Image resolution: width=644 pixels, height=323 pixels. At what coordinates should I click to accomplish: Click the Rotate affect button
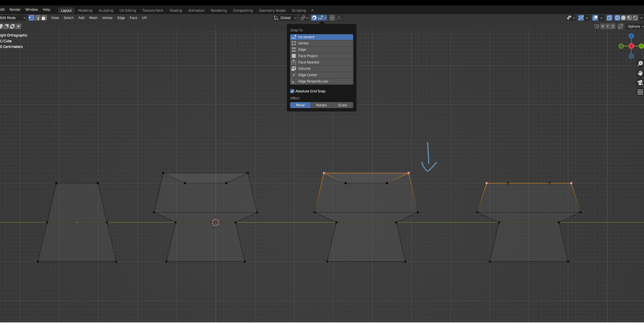coord(321,105)
